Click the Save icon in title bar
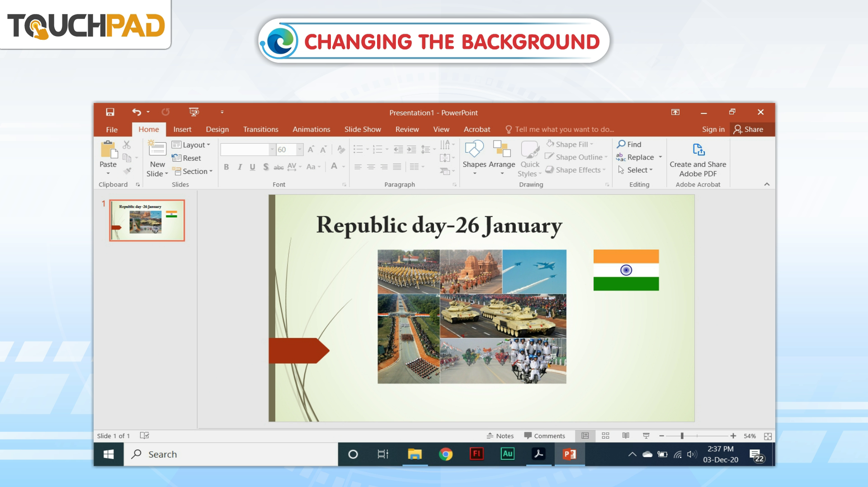This screenshot has width=868, height=487. [x=110, y=112]
